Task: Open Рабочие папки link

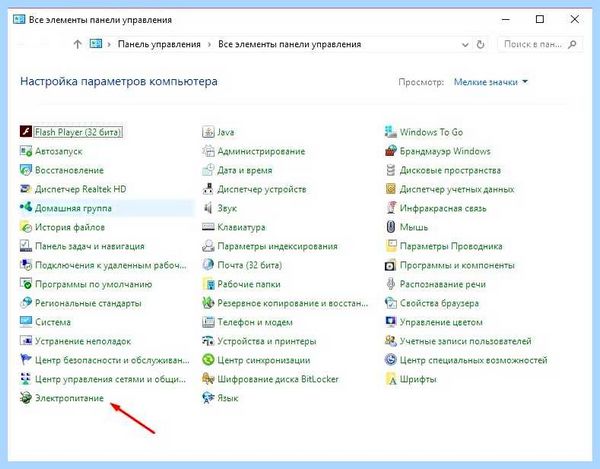Action: [249, 284]
